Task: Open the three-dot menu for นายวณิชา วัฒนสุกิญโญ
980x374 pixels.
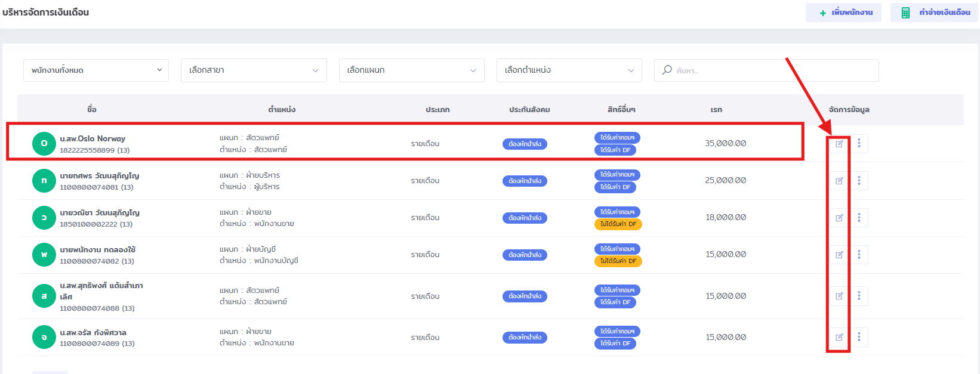Action: [x=859, y=218]
